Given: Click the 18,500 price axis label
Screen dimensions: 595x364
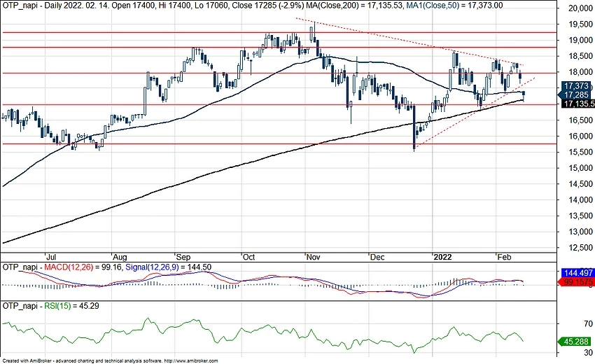Looking at the screenshot, I should point(580,56).
